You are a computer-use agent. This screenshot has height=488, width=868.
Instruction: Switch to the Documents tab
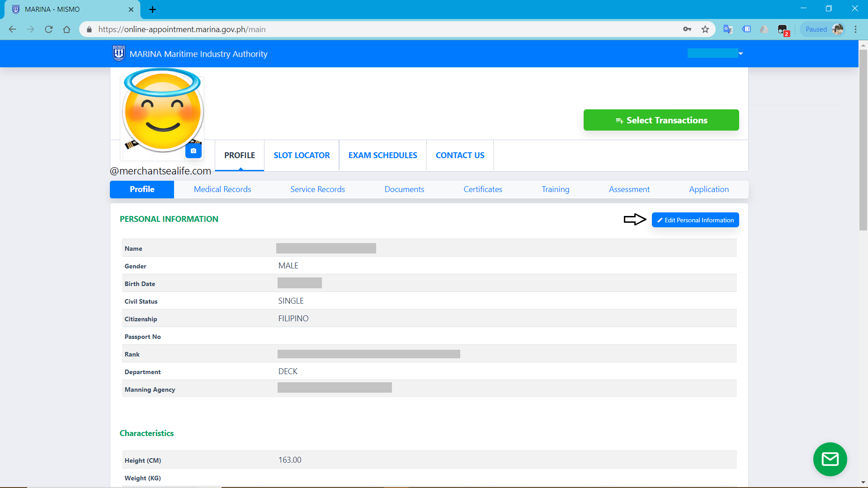[x=404, y=189]
